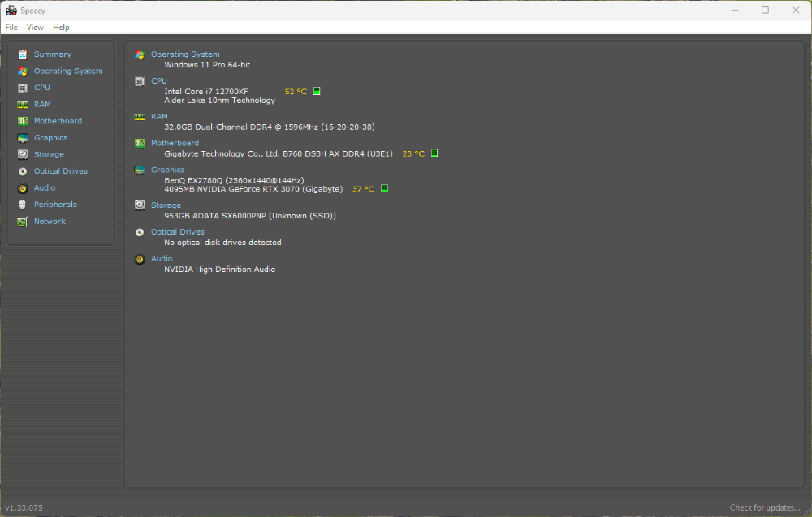Click the Summary clipboard icon in sidebar
812x517 pixels.
[22, 54]
